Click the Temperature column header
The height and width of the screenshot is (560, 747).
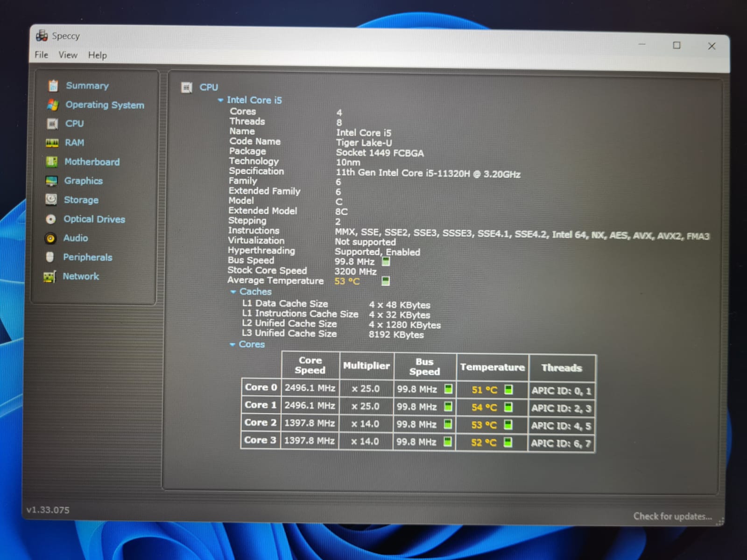coord(492,367)
